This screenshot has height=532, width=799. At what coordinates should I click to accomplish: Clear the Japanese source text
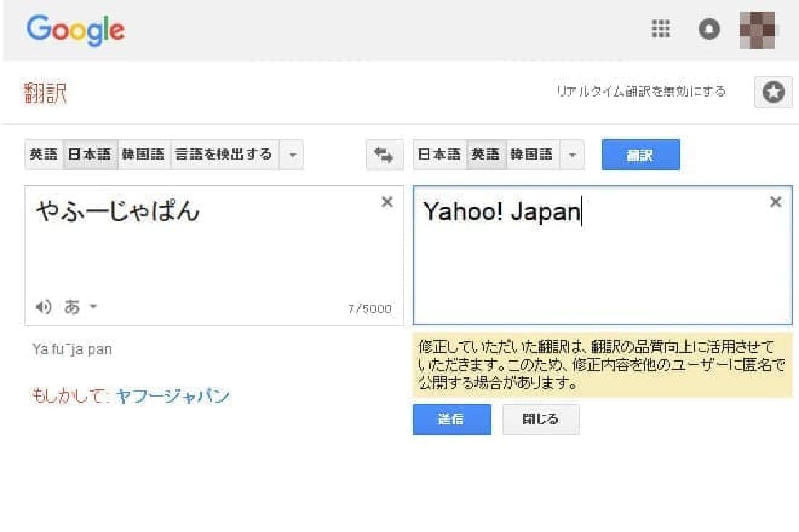387,202
